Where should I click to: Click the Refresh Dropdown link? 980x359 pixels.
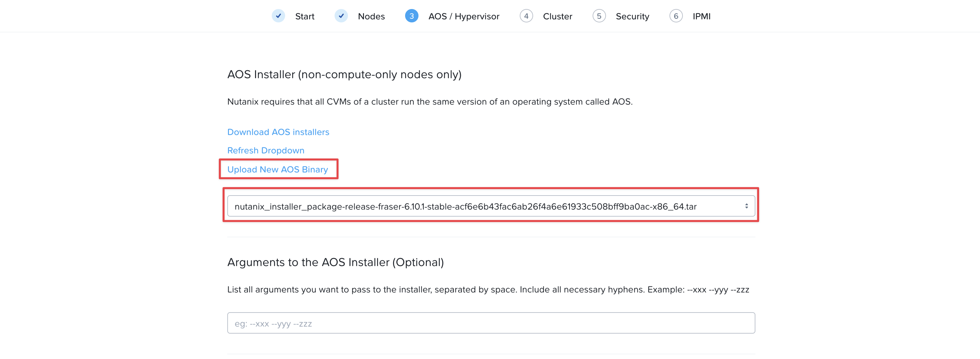tap(265, 150)
